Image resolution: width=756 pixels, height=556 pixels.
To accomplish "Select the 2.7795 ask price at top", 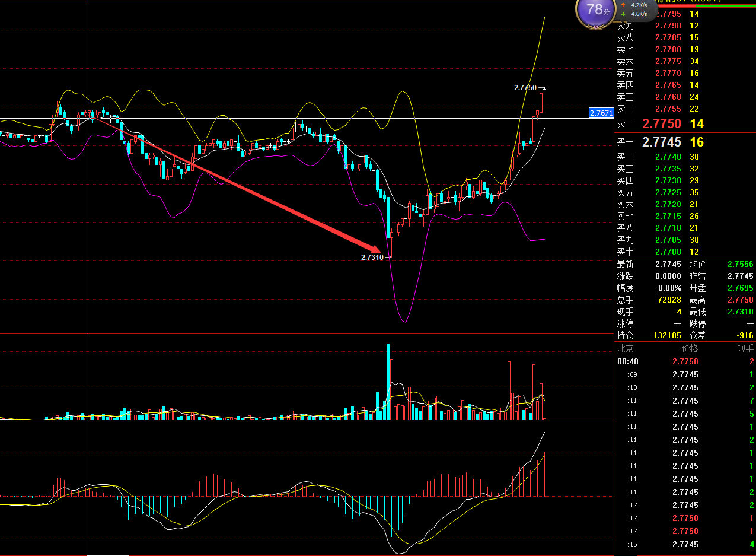I will click(668, 14).
